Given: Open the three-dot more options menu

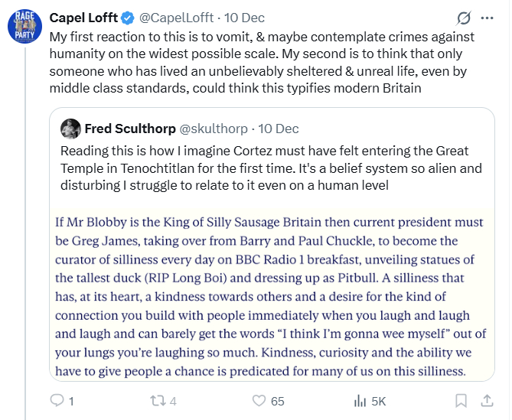Looking at the screenshot, I should (x=487, y=18).
